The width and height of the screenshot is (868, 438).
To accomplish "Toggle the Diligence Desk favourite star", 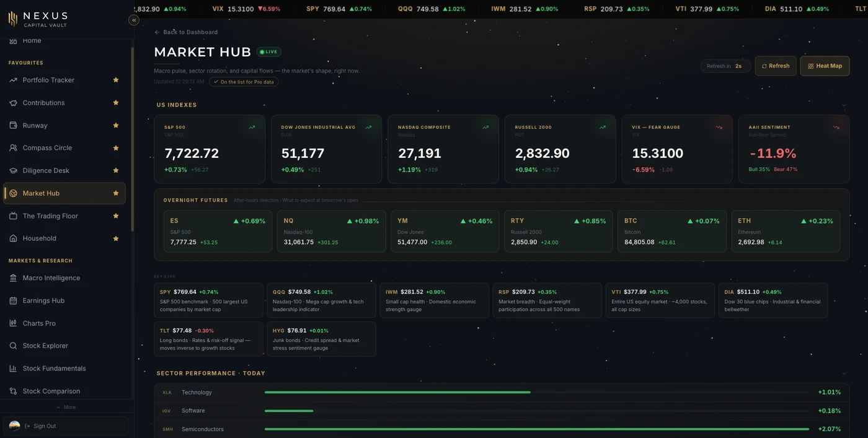I will (116, 170).
